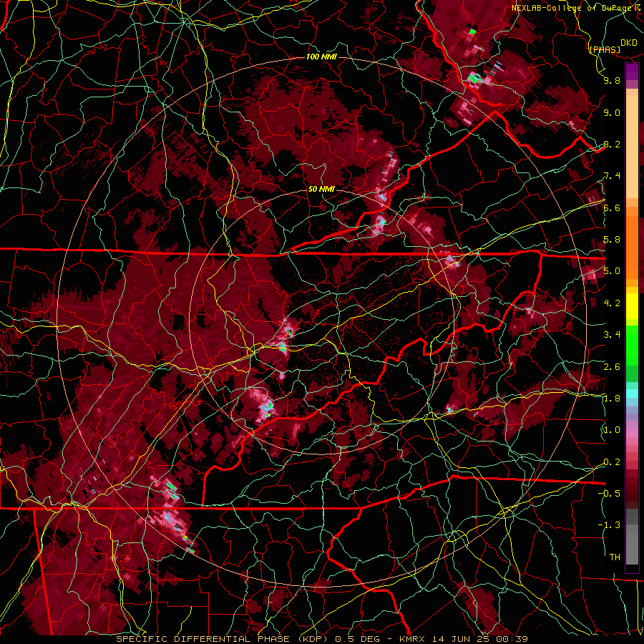Click the 5.0 value on the color scale

coord(612,271)
